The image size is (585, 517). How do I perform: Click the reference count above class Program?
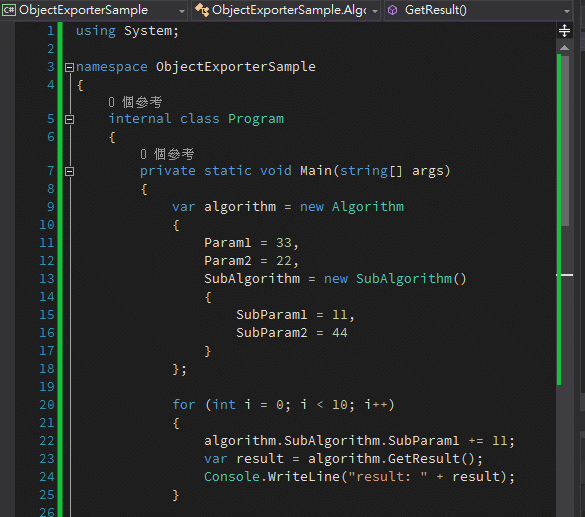coord(135,102)
